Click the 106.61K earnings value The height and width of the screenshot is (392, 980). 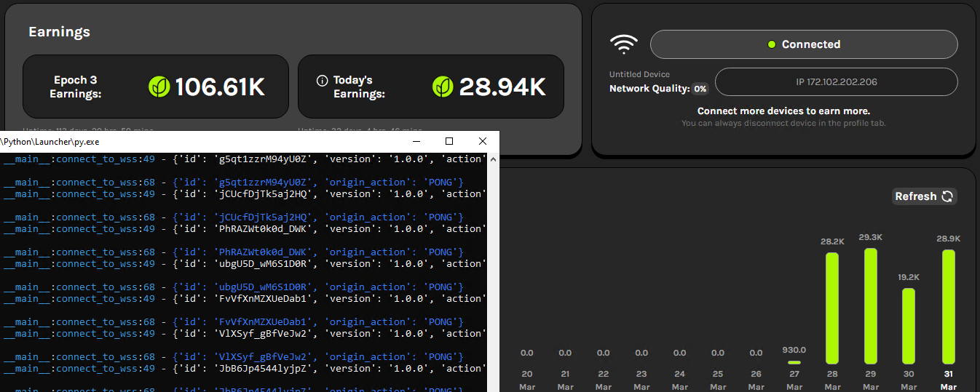click(x=220, y=87)
